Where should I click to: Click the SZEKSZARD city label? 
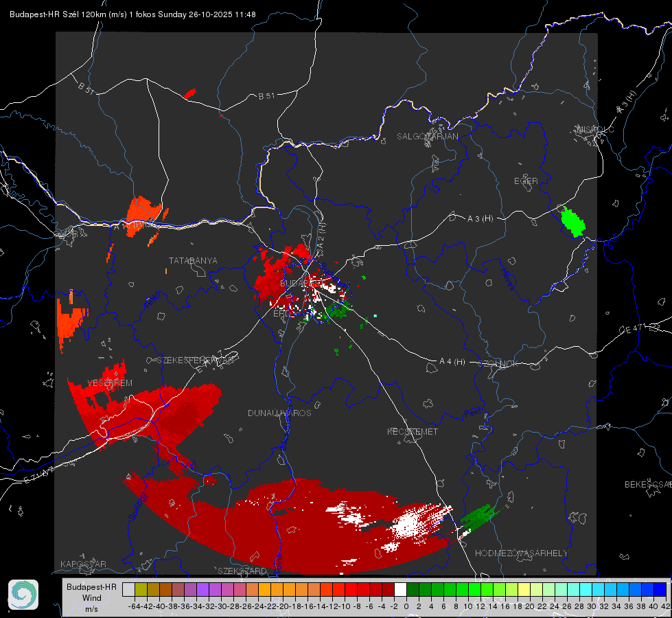pyautogui.click(x=242, y=571)
